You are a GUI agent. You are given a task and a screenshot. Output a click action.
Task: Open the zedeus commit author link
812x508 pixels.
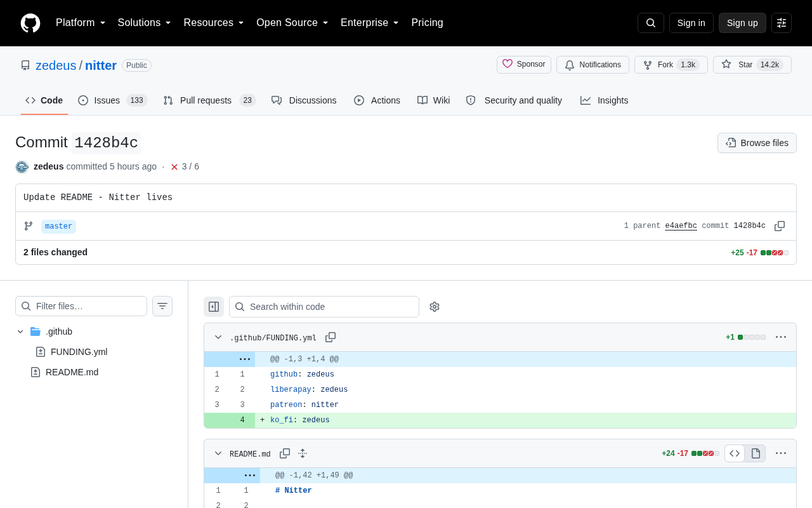click(x=49, y=166)
